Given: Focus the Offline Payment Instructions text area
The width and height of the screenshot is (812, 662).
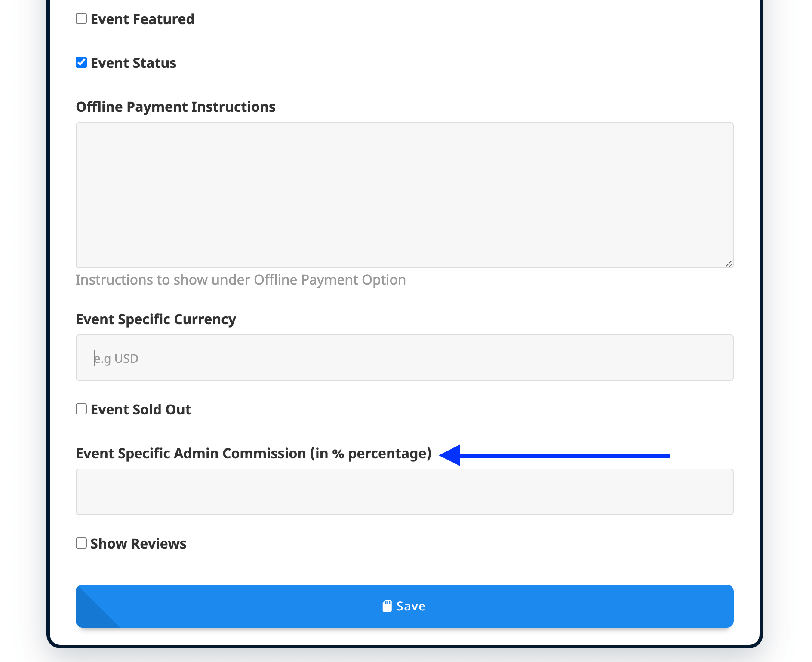Looking at the screenshot, I should 404,195.
